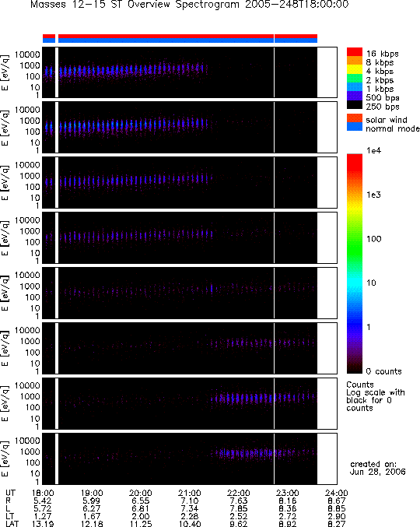Select the 19:00 UT tick label
This screenshot has height=527, width=420.
[92, 493]
